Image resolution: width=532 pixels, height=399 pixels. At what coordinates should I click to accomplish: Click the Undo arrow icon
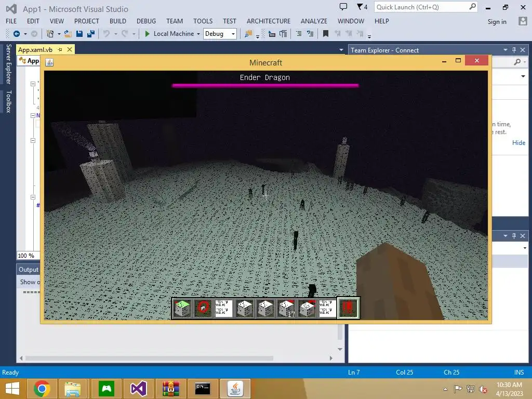point(107,34)
